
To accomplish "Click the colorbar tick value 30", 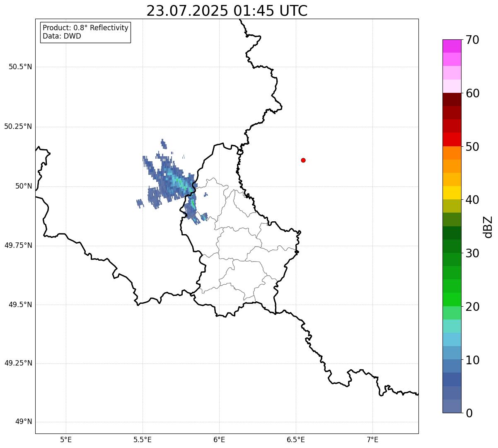I will pos(472,253).
